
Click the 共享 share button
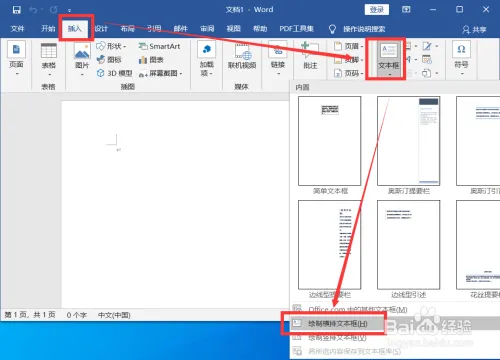click(474, 29)
